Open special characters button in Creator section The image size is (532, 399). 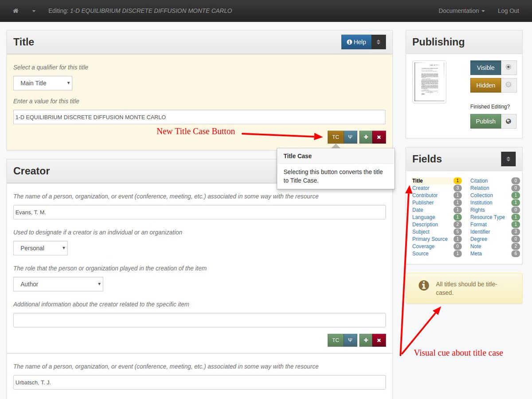pos(350,340)
